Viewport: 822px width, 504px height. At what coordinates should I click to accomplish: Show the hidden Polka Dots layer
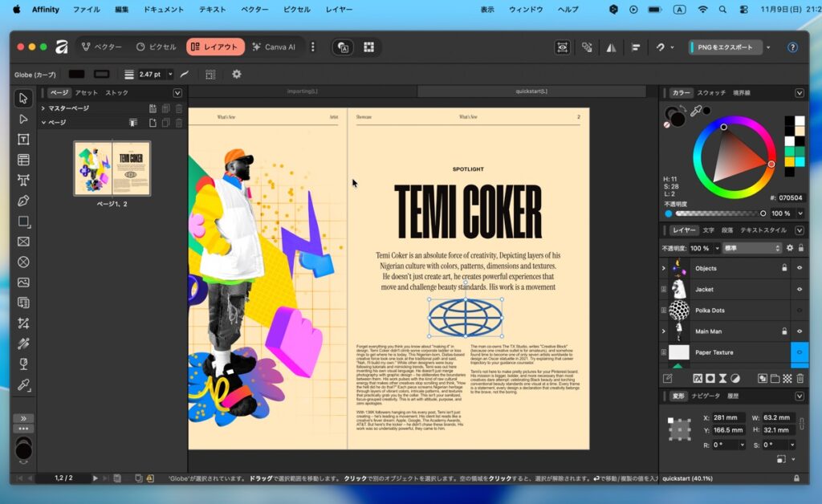pos(800,310)
